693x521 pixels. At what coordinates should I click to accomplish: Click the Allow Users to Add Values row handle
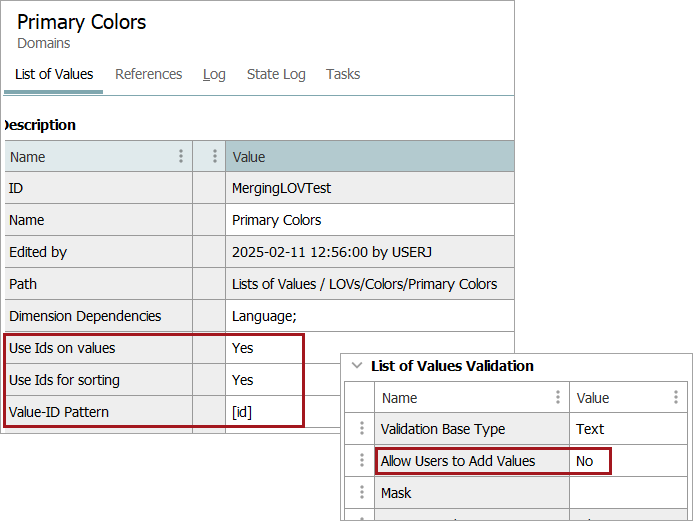[x=362, y=461]
